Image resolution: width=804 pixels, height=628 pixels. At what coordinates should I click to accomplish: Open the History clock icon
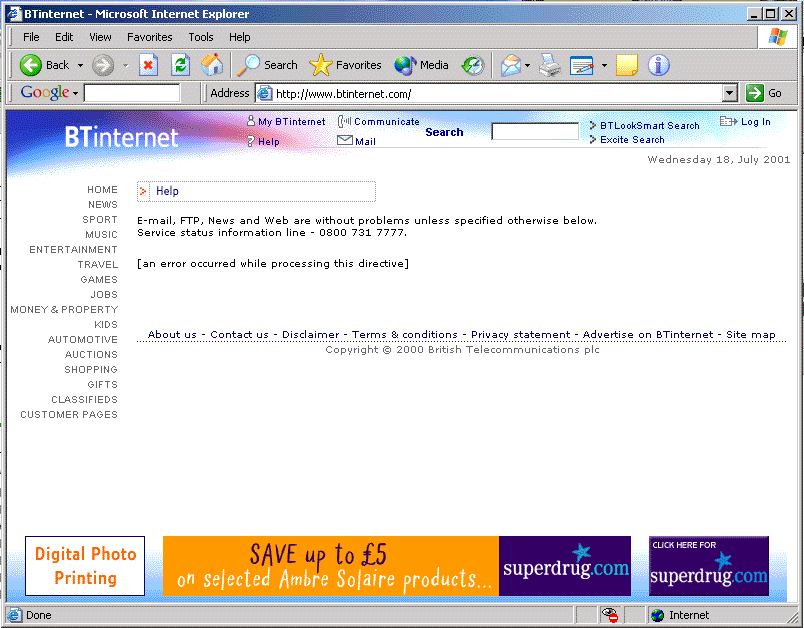472,65
